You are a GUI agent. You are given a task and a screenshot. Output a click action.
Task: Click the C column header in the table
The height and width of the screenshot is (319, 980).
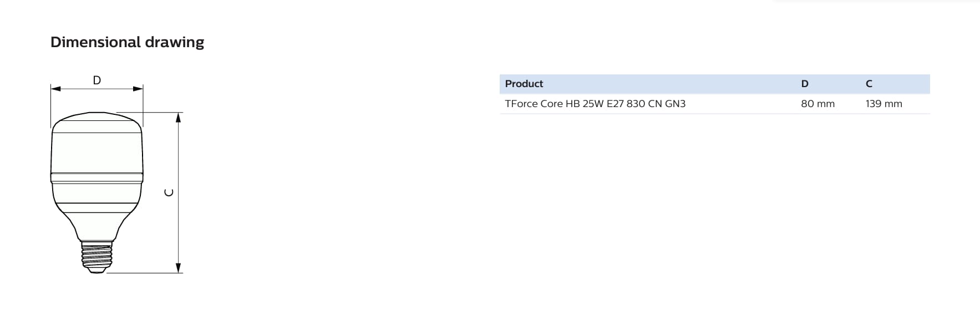(869, 84)
